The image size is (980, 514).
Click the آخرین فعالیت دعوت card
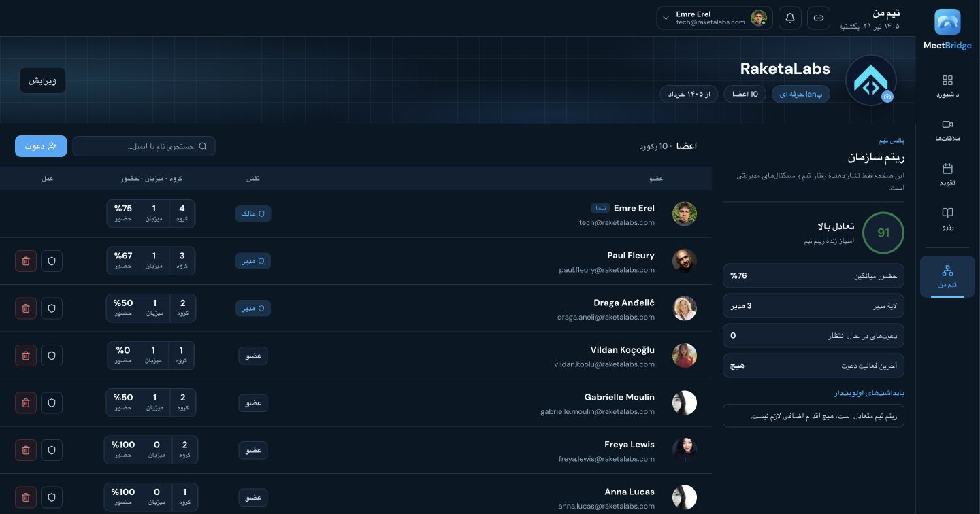pos(813,366)
